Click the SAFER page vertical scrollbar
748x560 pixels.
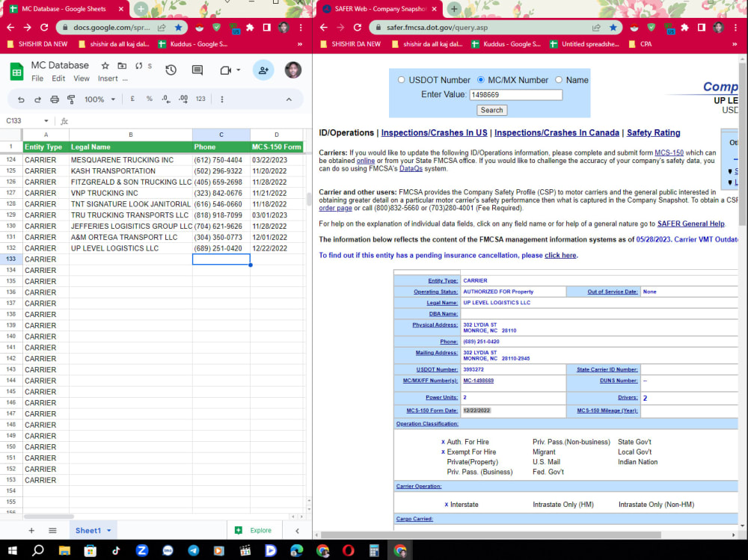point(742,143)
